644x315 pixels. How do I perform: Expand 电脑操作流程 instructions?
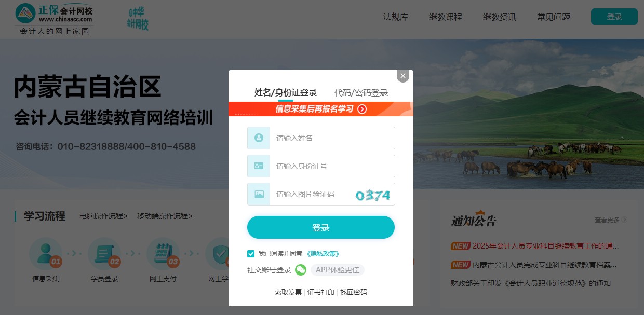click(x=103, y=216)
